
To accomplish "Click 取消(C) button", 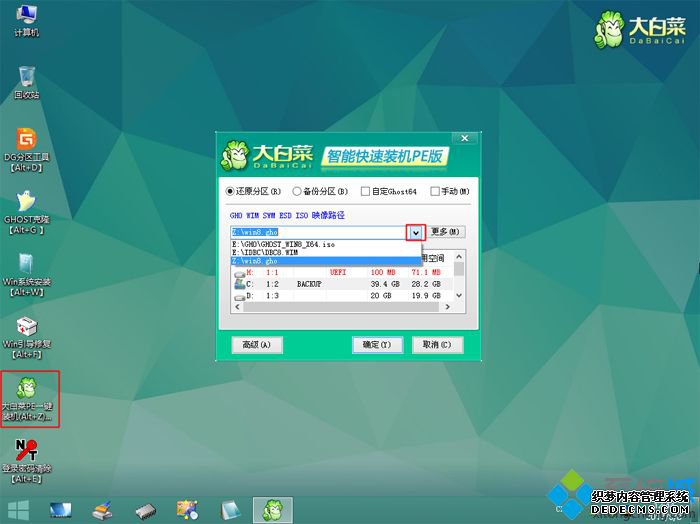I will coord(437,345).
